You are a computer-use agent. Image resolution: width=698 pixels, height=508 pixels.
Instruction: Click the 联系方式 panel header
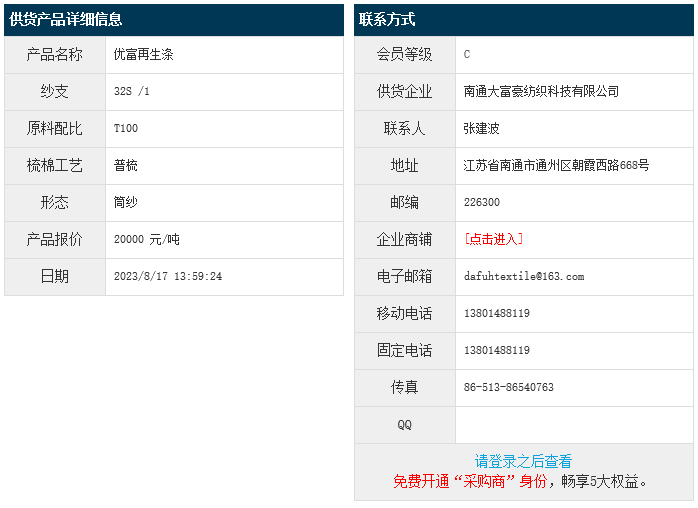tap(387, 19)
